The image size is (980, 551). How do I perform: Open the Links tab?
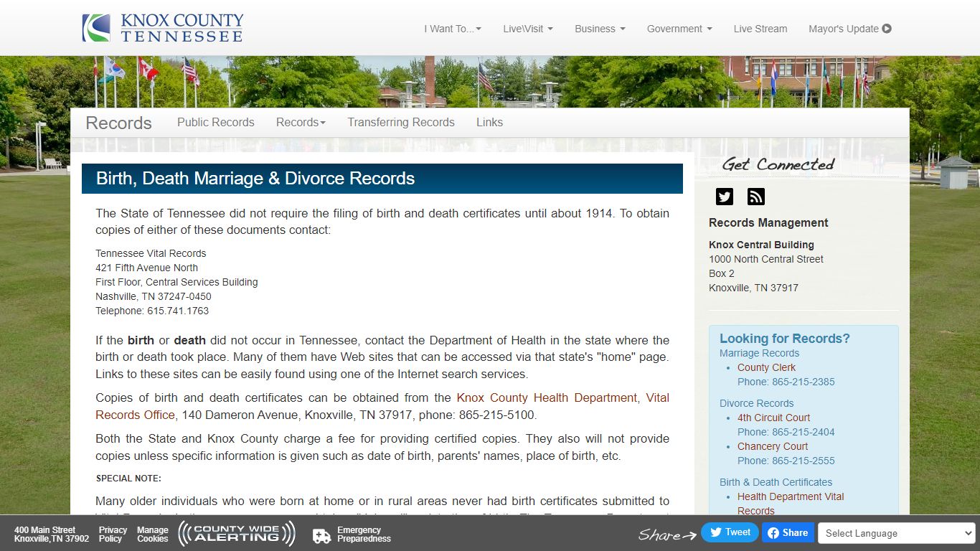489,122
